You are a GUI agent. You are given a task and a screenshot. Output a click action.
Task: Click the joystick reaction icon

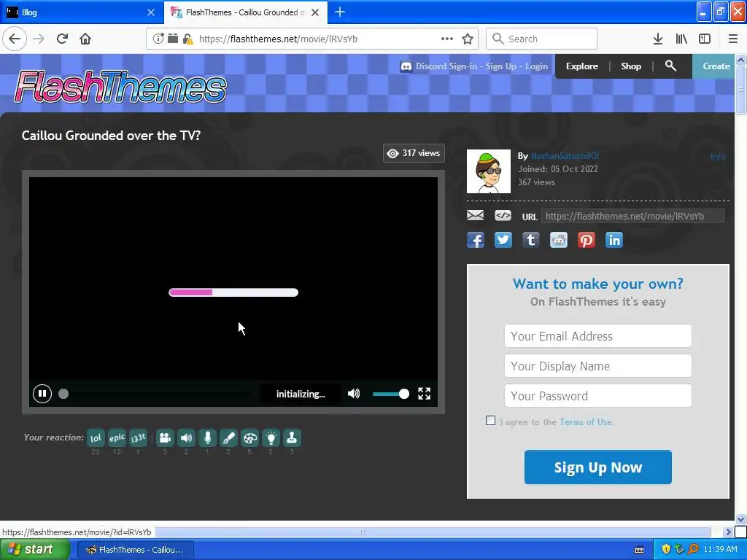[x=292, y=437]
